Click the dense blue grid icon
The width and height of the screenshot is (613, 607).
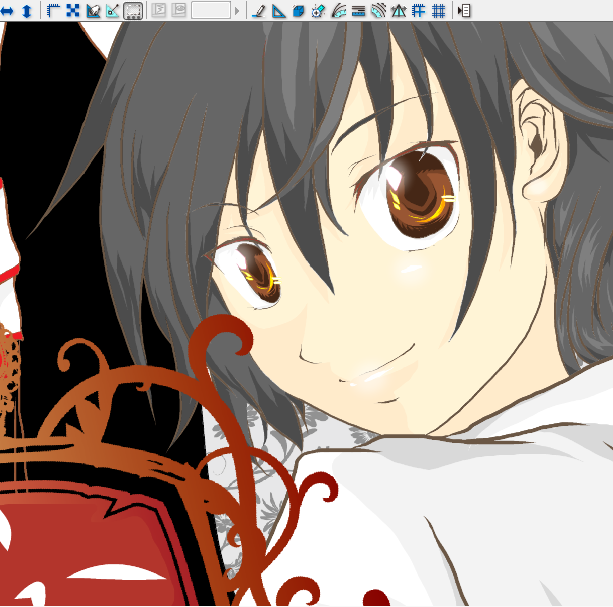tap(439, 11)
